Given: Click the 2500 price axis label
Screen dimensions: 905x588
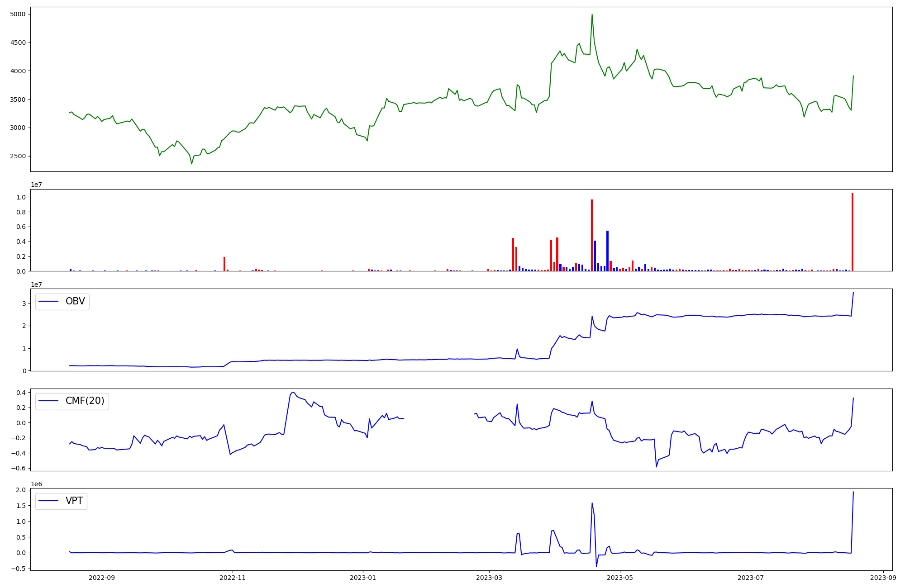Looking at the screenshot, I should coord(17,156).
